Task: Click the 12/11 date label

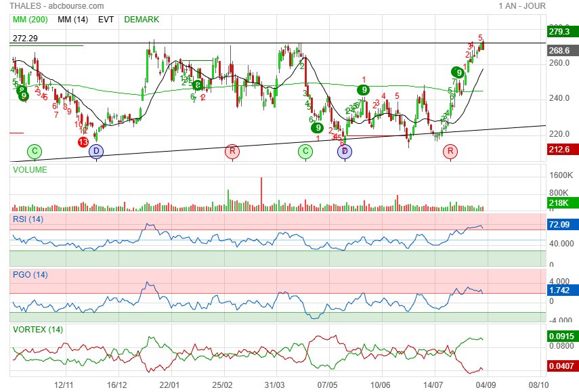Action: point(64,385)
